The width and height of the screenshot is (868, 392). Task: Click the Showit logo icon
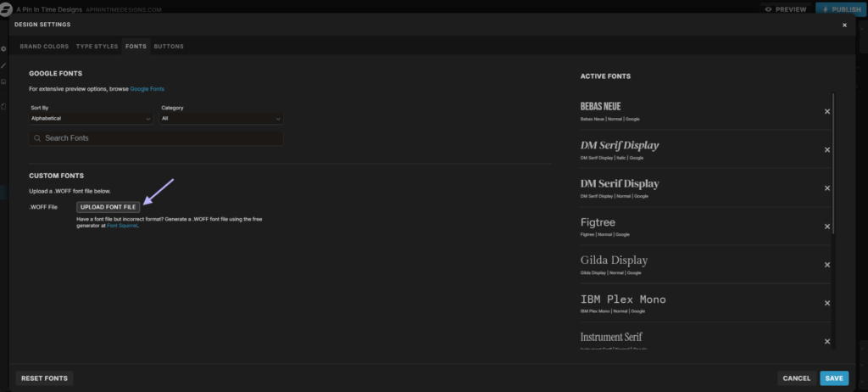click(x=6, y=9)
